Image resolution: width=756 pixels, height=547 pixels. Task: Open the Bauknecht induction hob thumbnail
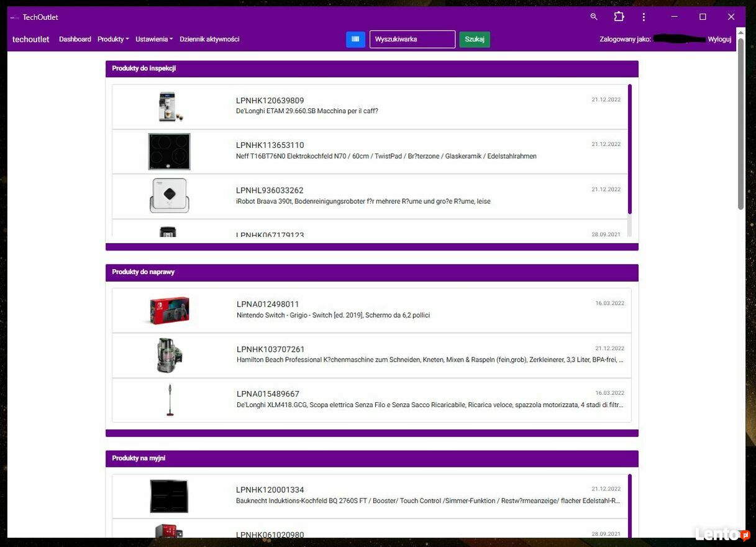(169, 496)
